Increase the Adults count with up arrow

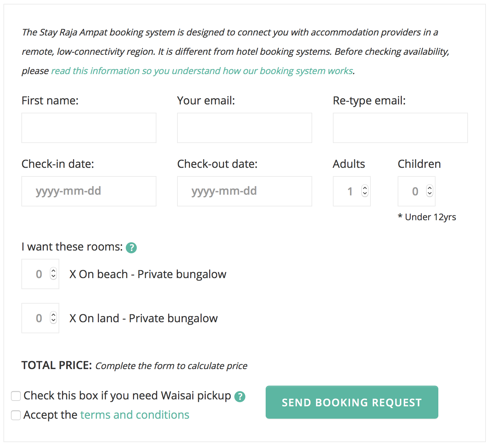(x=365, y=188)
